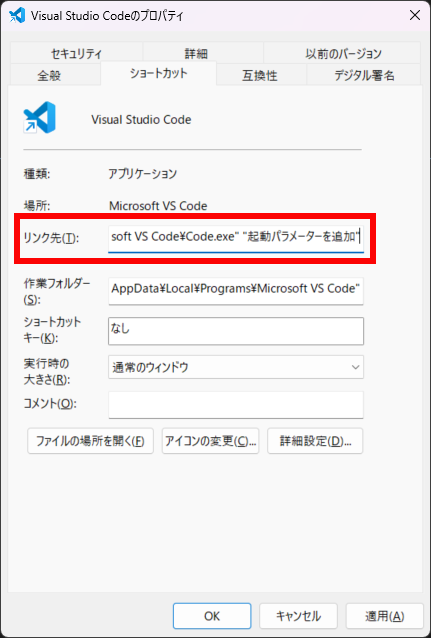This screenshot has height=638, width=431.
Task: Click the 作業フォルダー input field
Action: click(x=236, y=291)
